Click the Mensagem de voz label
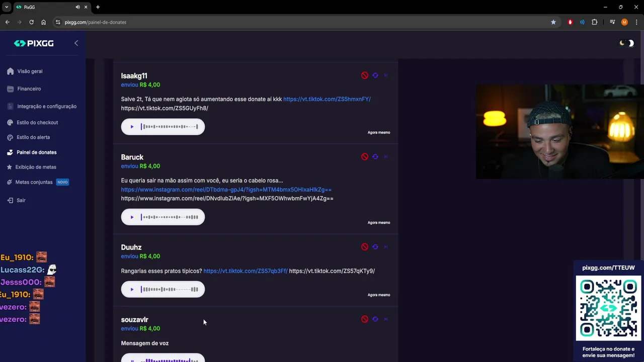Viewport: 644px width, 362px height. tap(145, 343)
